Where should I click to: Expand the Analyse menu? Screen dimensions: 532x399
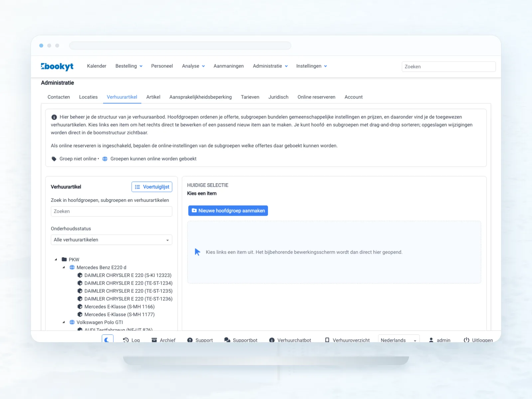[194, 66]
